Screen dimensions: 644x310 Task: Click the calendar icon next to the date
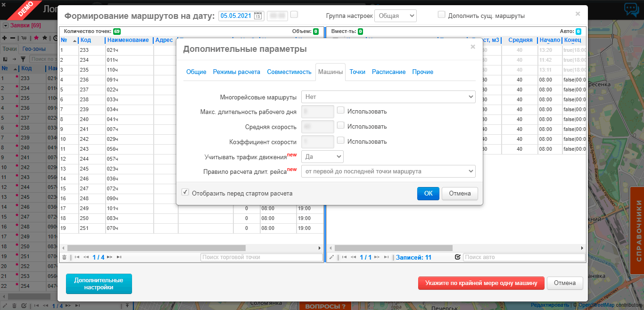(x=258, y=16)
